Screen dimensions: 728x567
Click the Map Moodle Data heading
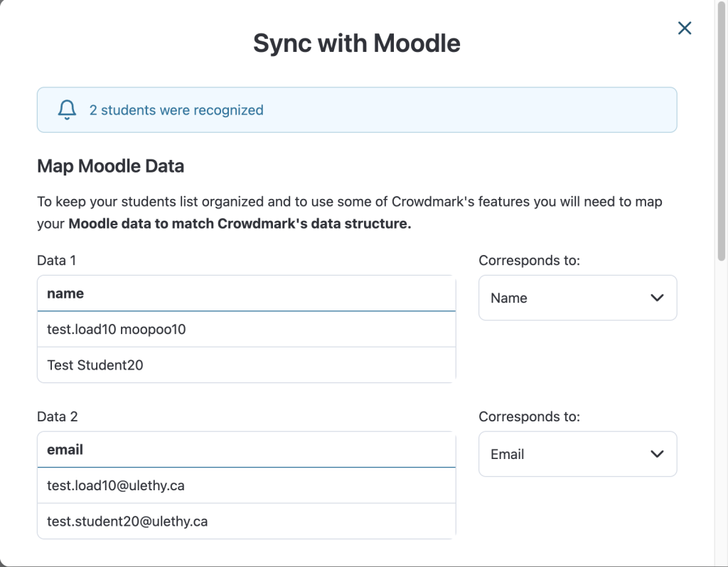pyautogui.click(x=110, y=166)
